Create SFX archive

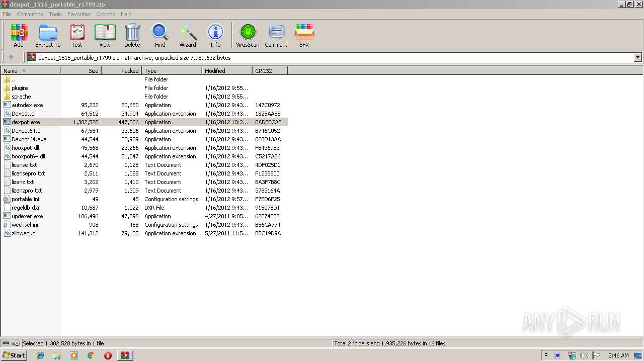coord(304,35)
